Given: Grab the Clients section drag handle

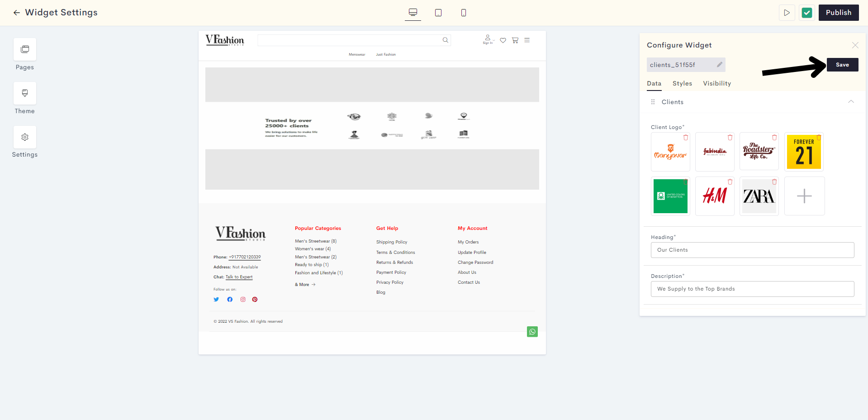Looking at the screenshot, I should click(653, 102).
